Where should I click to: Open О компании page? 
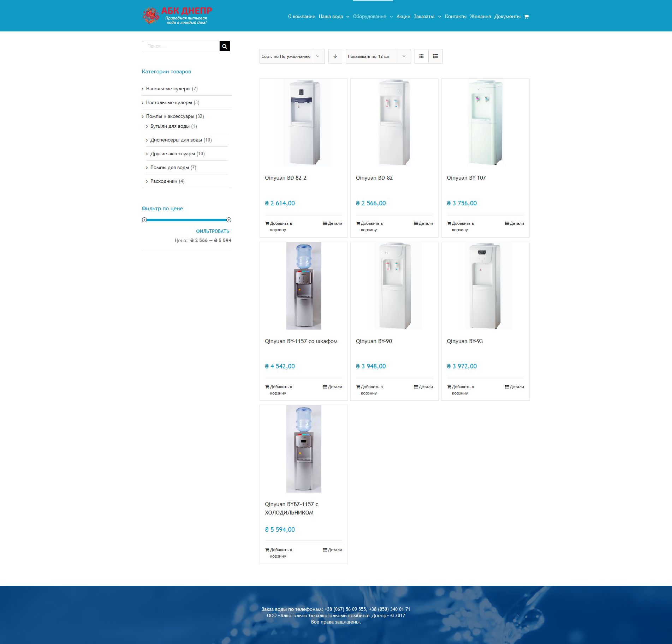click(x=302, y=17)
